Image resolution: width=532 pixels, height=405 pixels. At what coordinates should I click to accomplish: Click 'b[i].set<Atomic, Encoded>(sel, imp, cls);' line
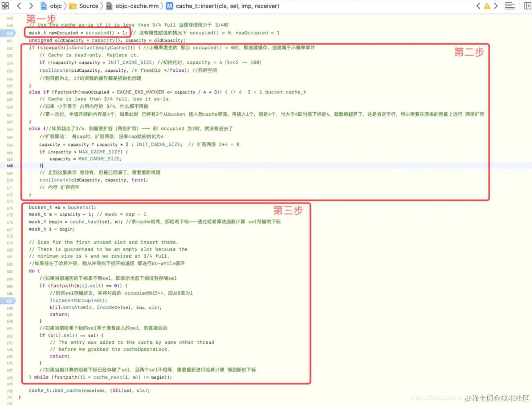106,307
